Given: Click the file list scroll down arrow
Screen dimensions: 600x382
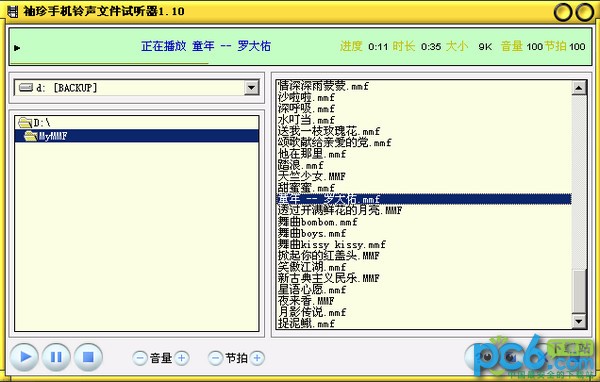Looking at the screenshot, I should [579, 321].
